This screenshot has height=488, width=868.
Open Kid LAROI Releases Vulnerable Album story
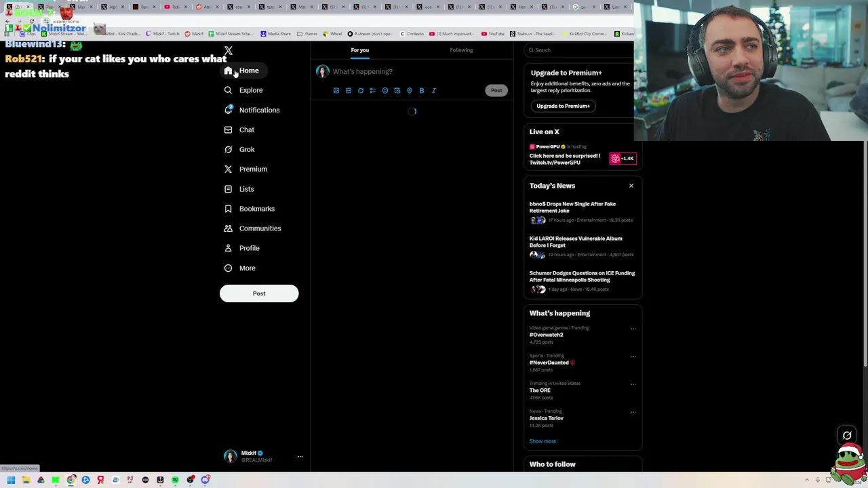click(582, 246)
